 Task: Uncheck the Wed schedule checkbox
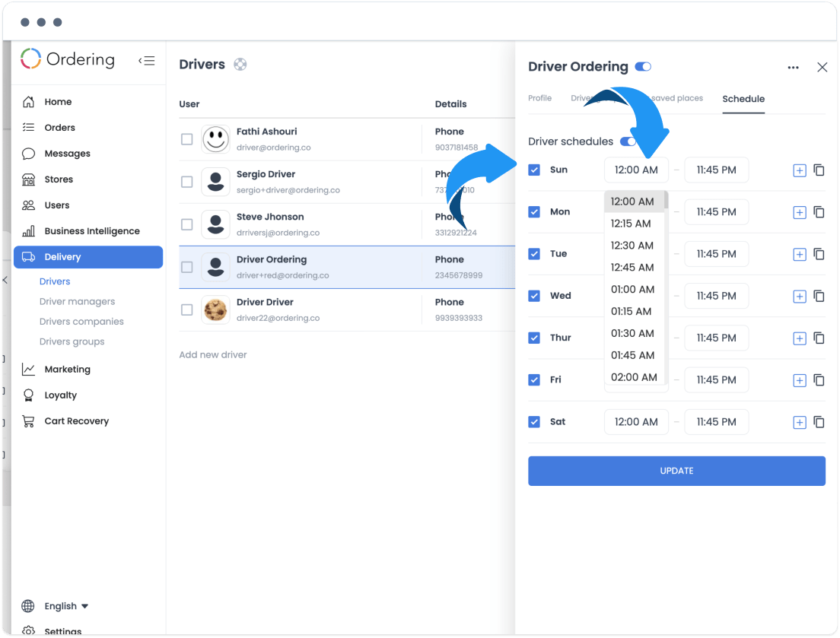pyautogui.click(x=534, y=296)
